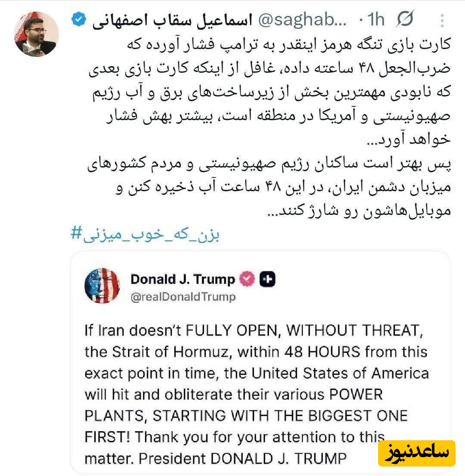Click Donald J. Trump's flag-face avatar

pos(102,286)
